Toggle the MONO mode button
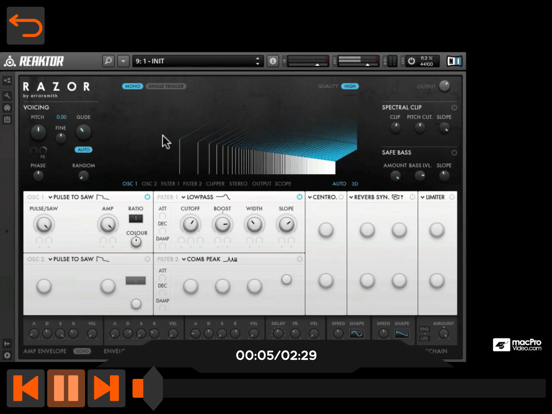 tap(132, 86)
